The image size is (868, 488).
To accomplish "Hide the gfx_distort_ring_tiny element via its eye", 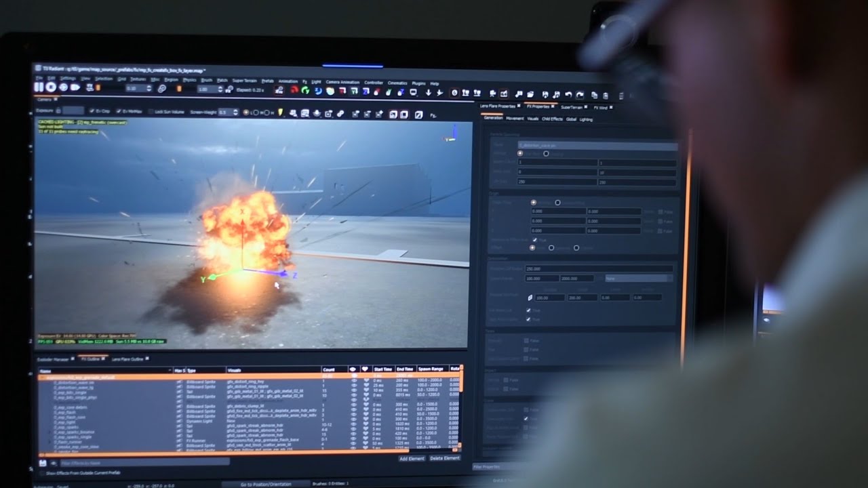I will point(353,381).
